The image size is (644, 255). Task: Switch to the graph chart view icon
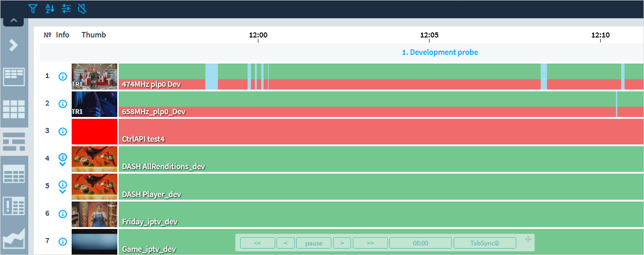click(x=14, y=239)
